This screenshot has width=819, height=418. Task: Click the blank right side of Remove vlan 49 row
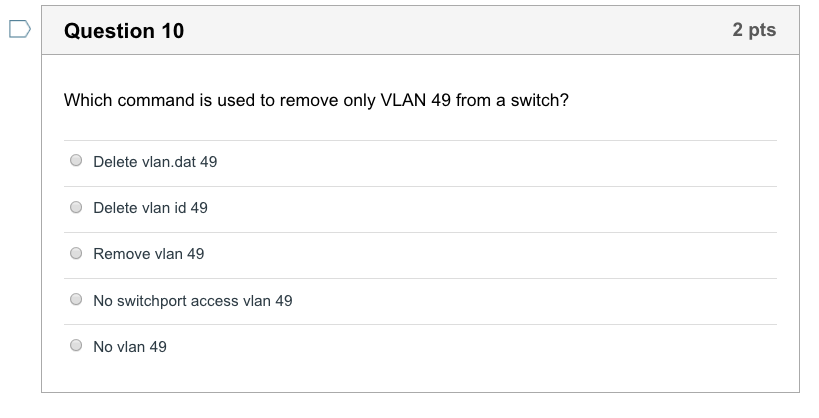click(491, 256)
